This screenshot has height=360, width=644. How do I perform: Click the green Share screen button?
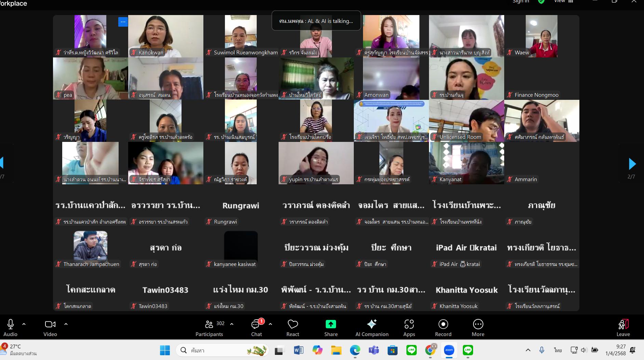pyautogui.click(x=331, y=328)
